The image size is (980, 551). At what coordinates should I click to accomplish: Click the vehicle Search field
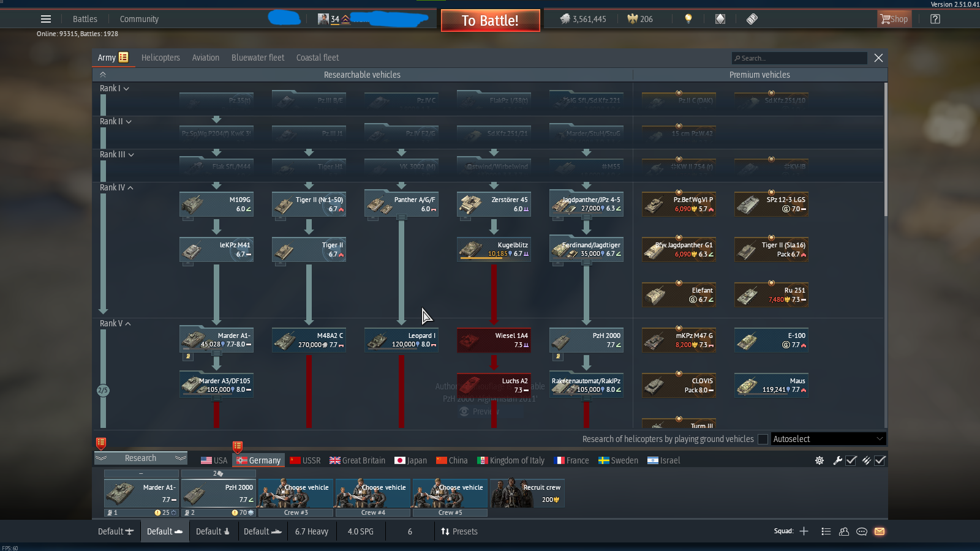tap(799, 58)
